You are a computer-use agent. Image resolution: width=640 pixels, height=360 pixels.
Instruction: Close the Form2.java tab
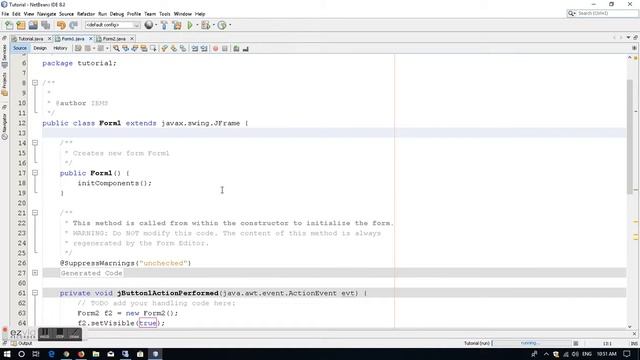pos(132,39)
